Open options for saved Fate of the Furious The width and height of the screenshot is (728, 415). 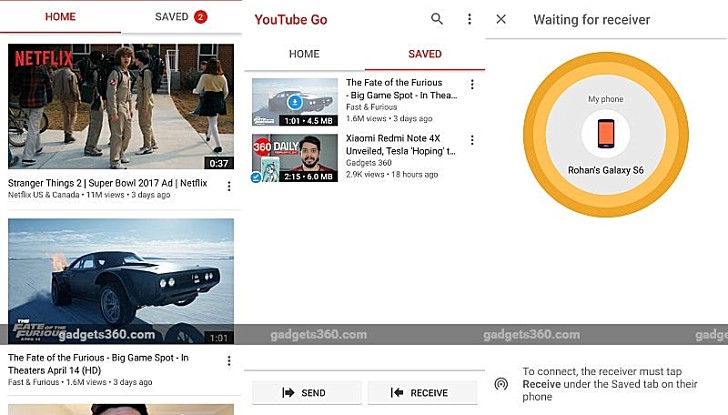point(473,85)
